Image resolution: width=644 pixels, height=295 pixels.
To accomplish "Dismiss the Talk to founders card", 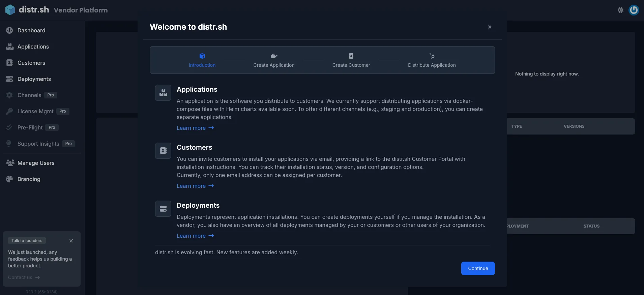I will pos(71,241).
